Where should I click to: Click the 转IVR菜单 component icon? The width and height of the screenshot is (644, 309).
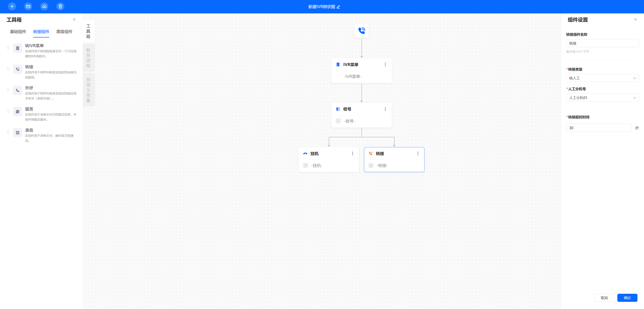pyautogui.click(x=17, y=48)
